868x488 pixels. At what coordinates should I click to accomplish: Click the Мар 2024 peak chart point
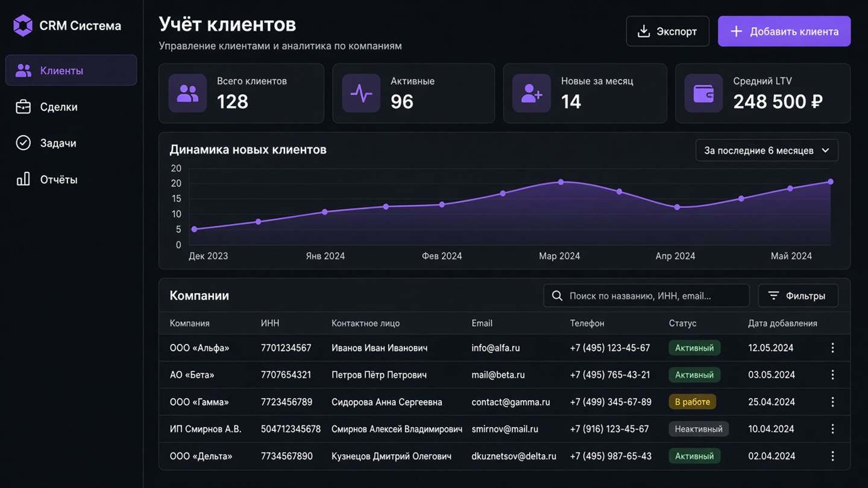561,182
